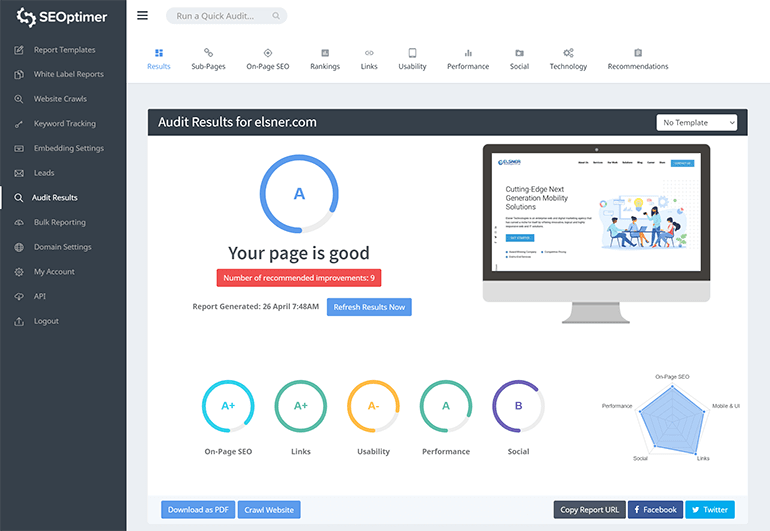Click the Social B score ring

[519, 406]
